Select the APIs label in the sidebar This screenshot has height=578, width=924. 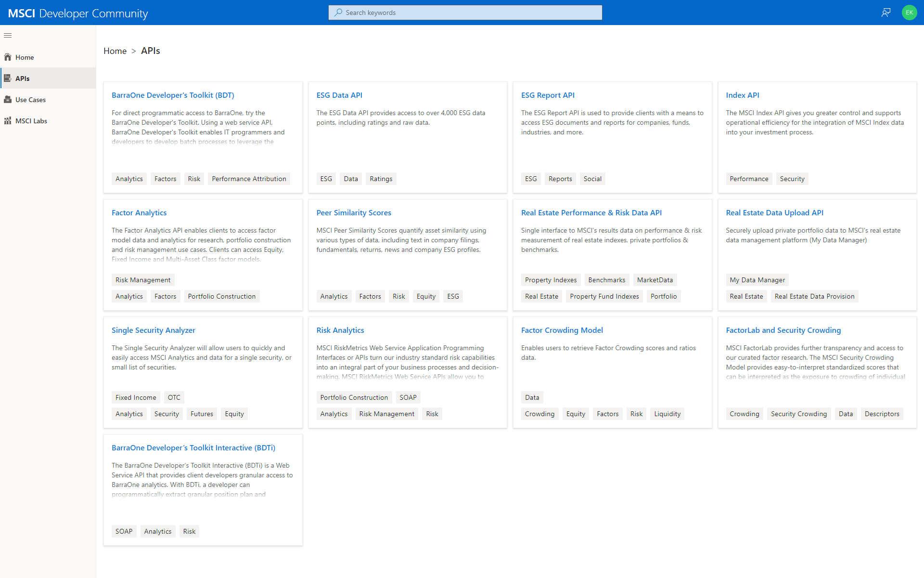(x=22, y=79)
